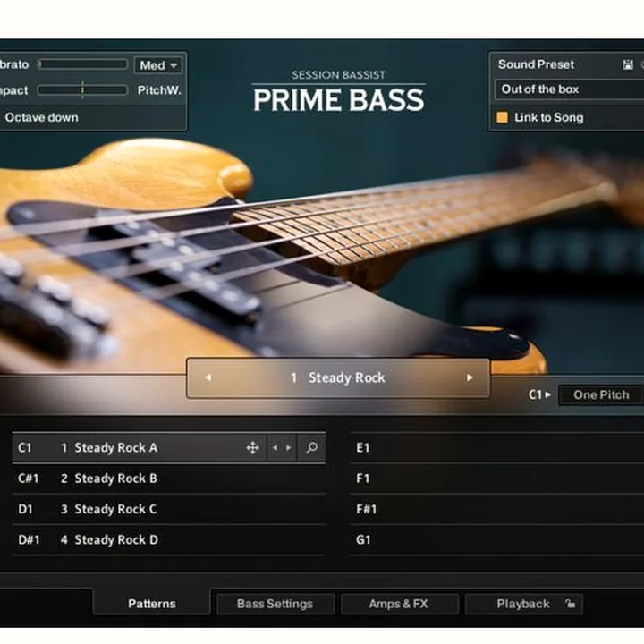Open the One Pitch mode dropdown
This screenshot has width=644, height=644.
[x=601, y=394]
